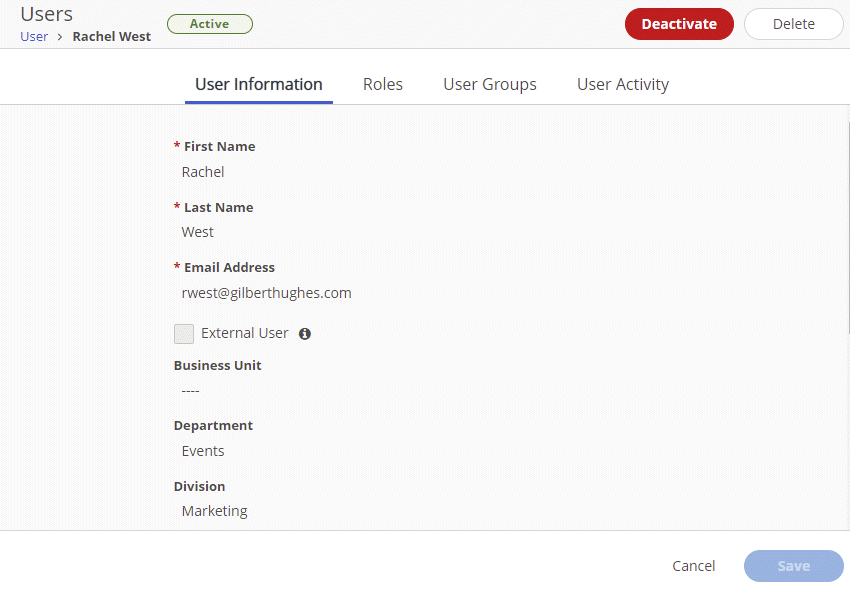This screenshot has width=850, height=592.
Task: Enable the External User checkbox
Action: click(184, 333)
